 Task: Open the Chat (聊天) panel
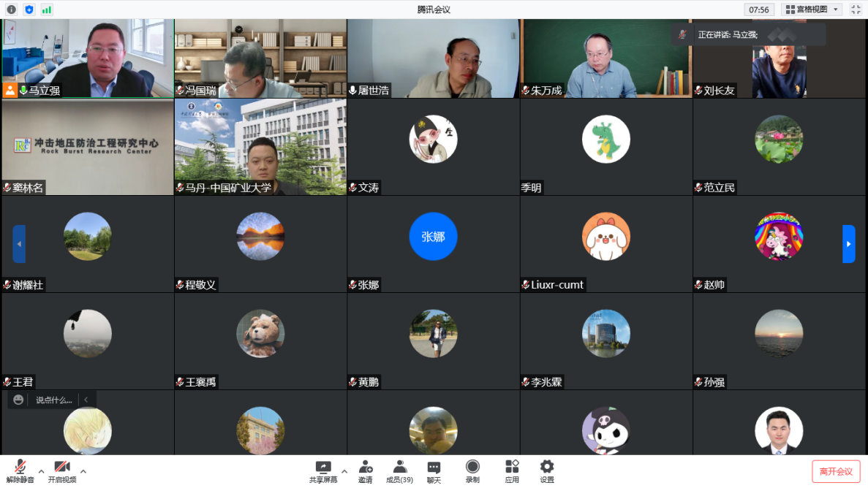[434, 471]
